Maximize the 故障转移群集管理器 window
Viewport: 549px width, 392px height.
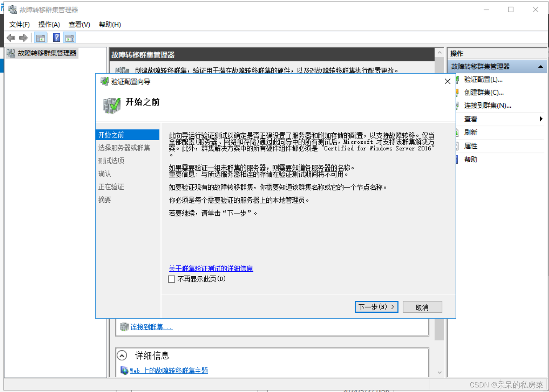tap(511, 10)
